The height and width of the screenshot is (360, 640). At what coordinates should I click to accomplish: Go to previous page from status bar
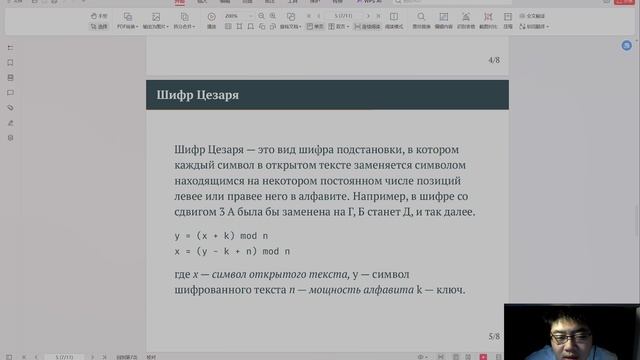[x=36, y=357]
